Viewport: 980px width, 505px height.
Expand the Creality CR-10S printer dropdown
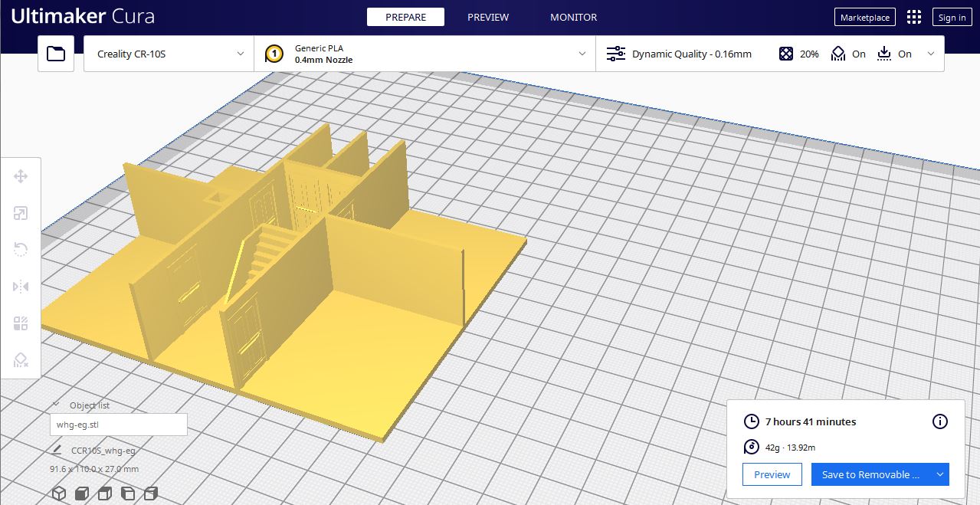pyautogui.click(x=169, y=54)
